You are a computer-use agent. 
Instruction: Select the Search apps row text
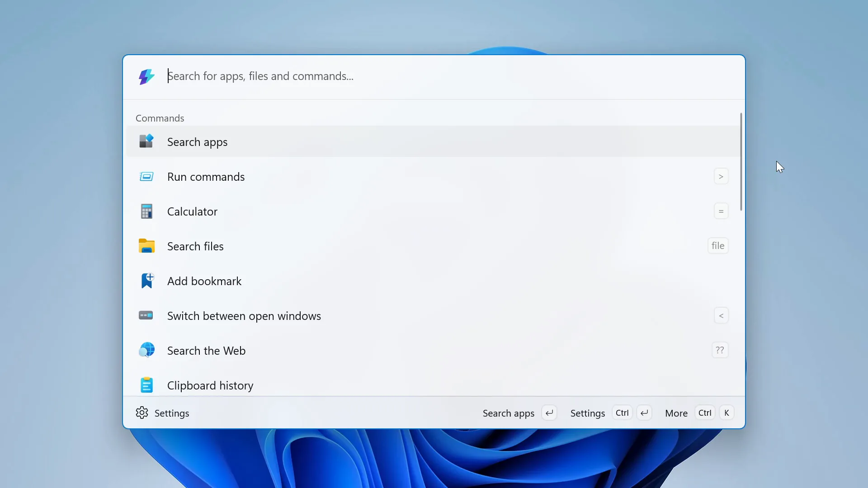pyautogui.click(x=197, y=142)
